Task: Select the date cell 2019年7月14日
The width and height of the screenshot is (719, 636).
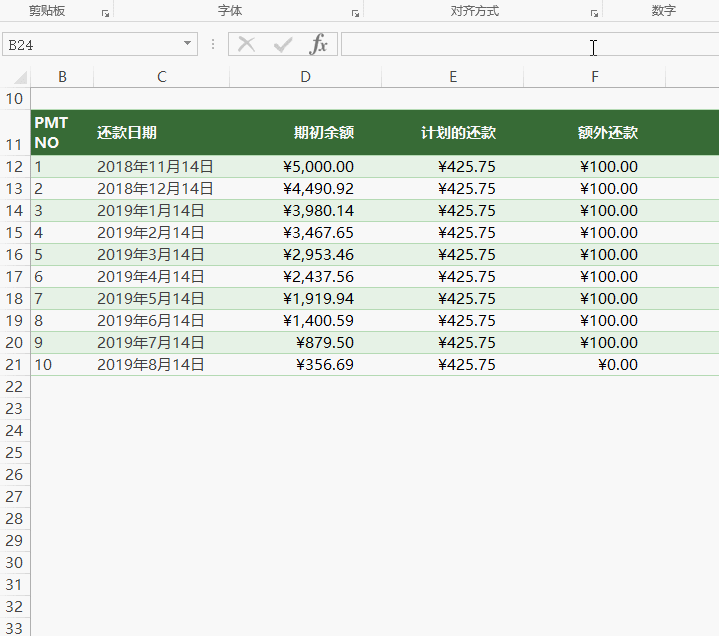Action: (x=161, y=343)
